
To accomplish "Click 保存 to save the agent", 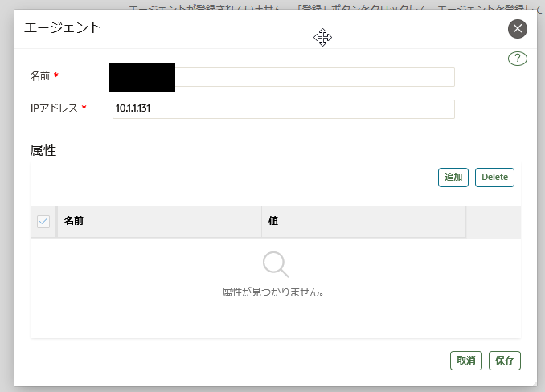I will tap(504, 361).
